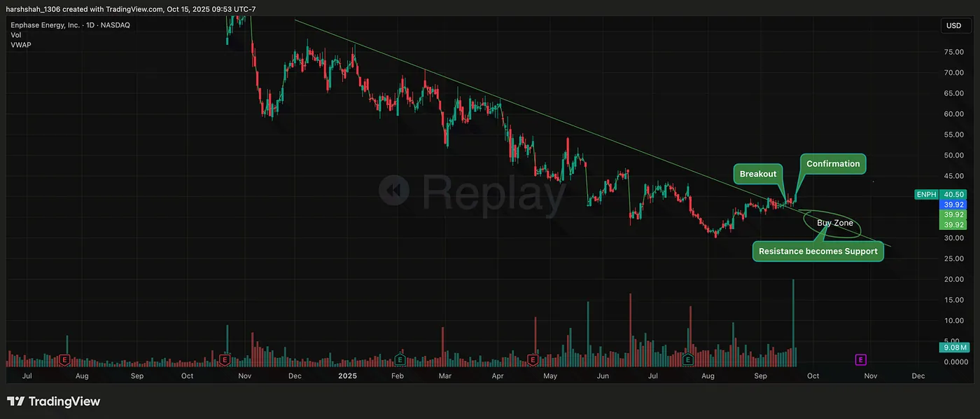
Task: Click the Buy Zone text label
Action: [835, 223]
